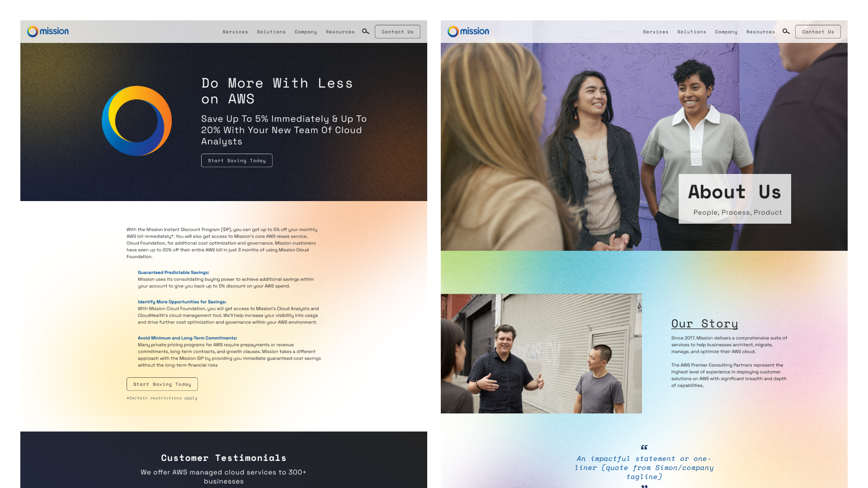Image resolution: width=868 pixels, height=488 pixels.
Task: Click the search icon on right page
Action: [786, 31]
